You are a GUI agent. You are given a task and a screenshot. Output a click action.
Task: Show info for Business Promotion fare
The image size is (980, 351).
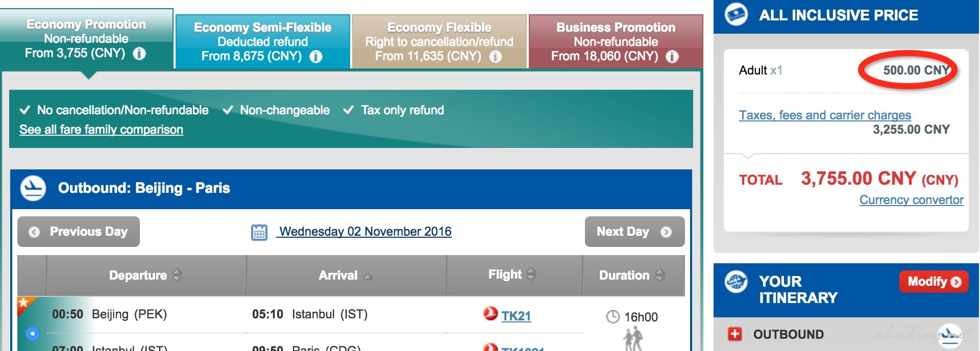click(672, 57)
